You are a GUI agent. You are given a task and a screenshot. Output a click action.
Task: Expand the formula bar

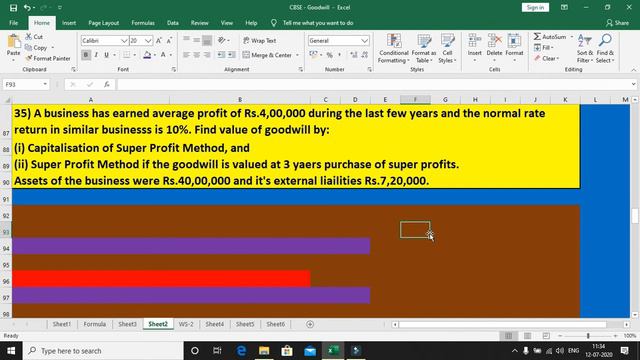pyautogui.click(x=633, y=84)
